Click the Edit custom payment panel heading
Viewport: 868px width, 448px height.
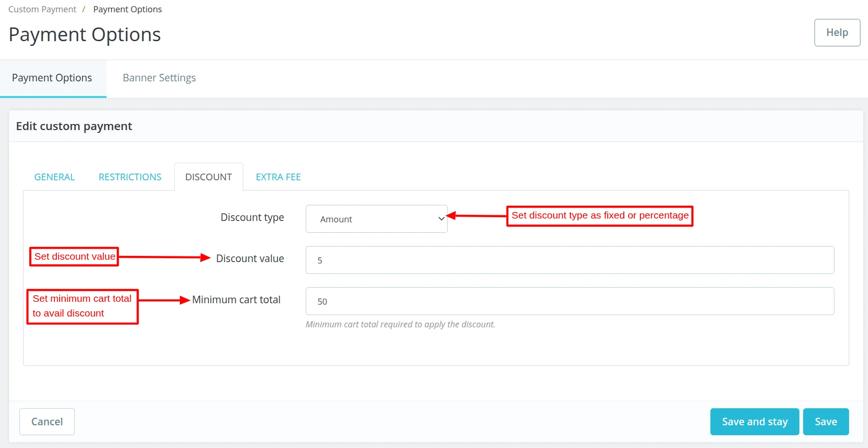point(74,126)
